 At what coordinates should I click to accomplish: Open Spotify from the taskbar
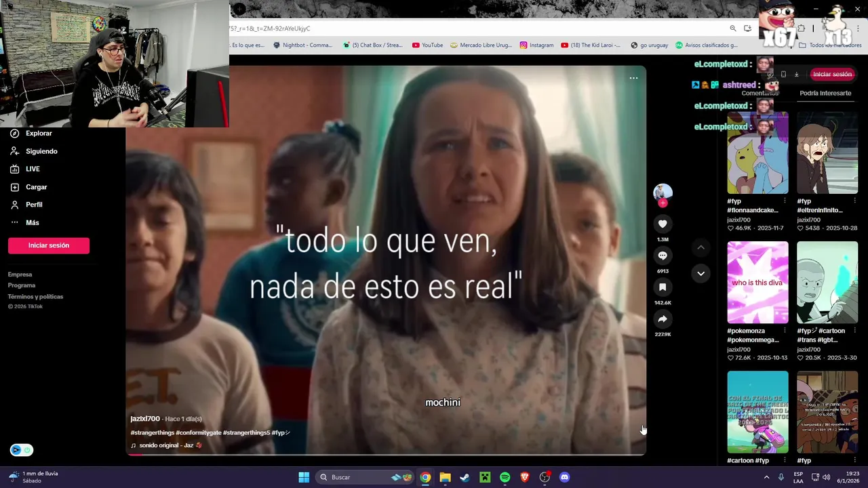(505, 477)
